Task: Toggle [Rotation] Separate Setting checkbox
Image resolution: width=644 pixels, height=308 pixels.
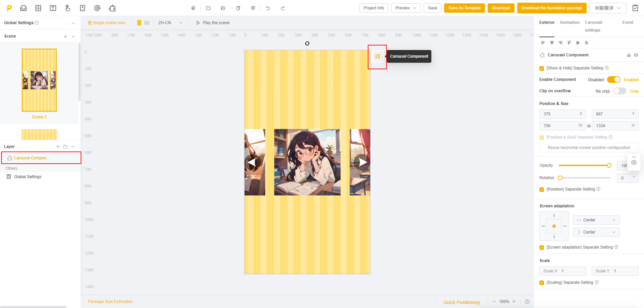Action: tap(542, 190)
